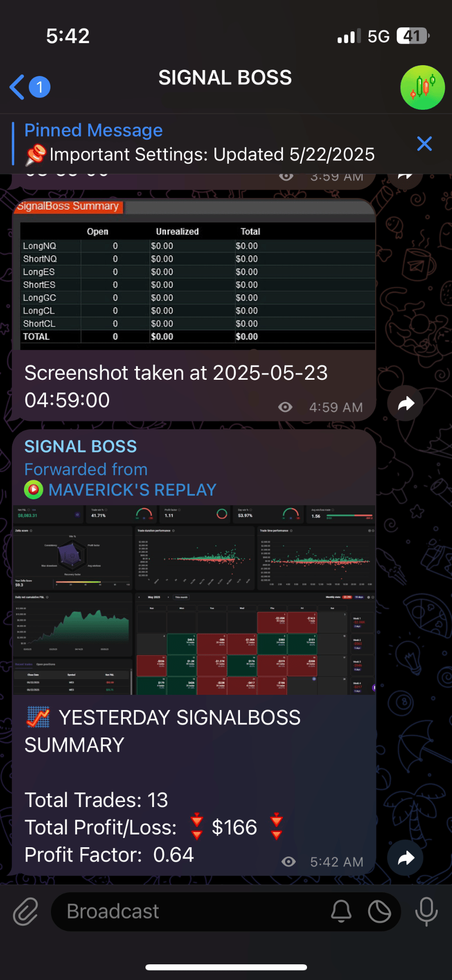
Task: Tap the SIGNAL BOSS sender name
Action: [x=81, y=446]
